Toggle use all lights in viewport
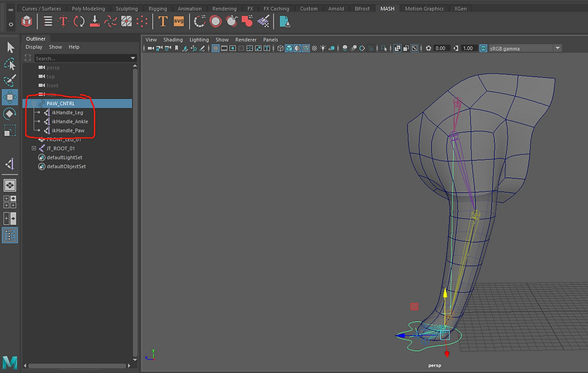The height and width of the screenshot is (373, 588). click(x=323, y=48)
